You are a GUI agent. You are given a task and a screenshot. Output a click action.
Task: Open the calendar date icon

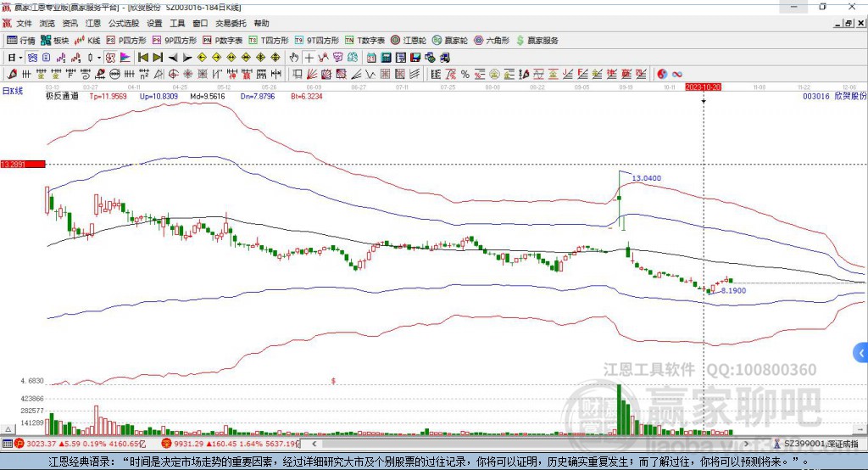(x=371, y=58)
